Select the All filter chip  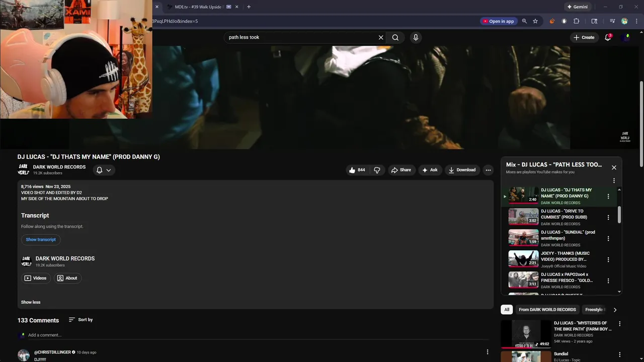[x=507, y=310]
